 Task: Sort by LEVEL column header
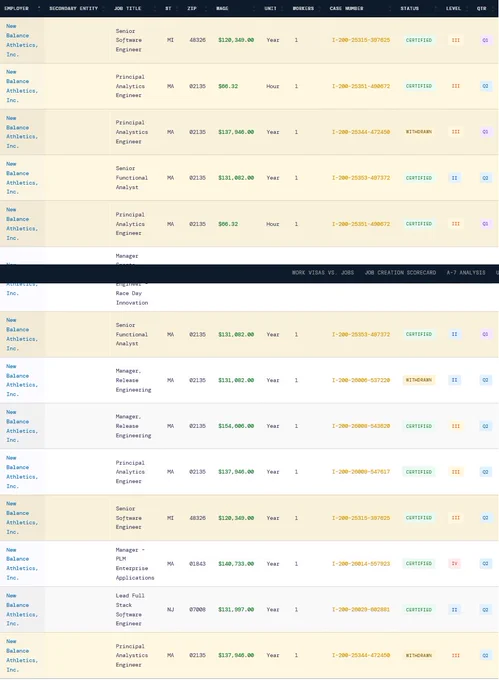(453, 8)
